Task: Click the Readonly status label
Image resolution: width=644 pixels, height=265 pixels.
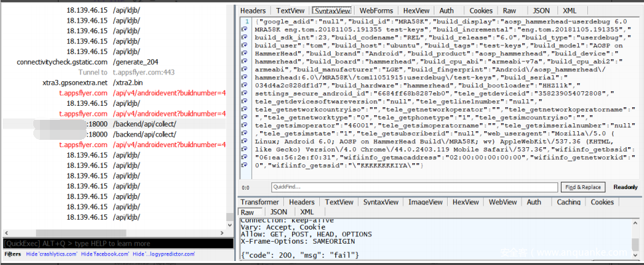Action: (x=625, y=187)
